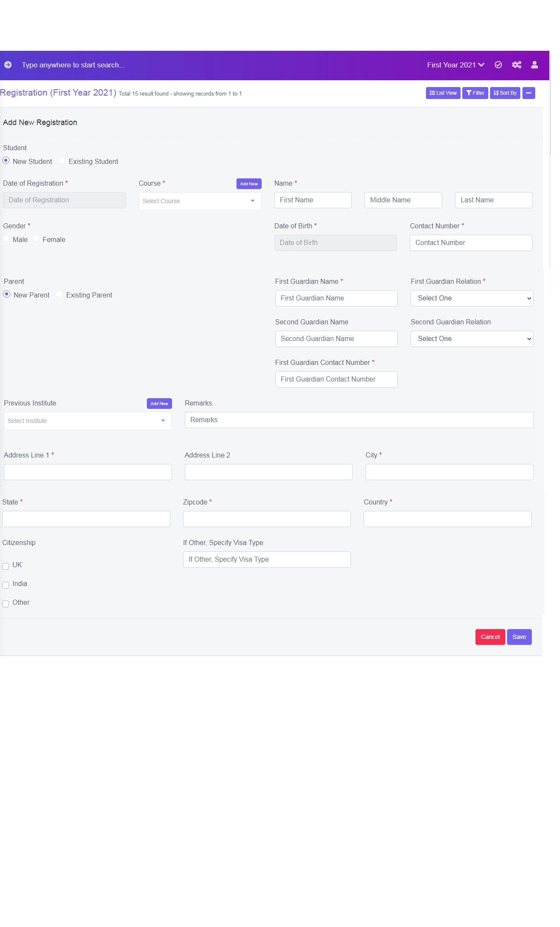The height and width of the screenshot is (927, 560).
Task: Open the Select Course dropdown
Action: (x=200, y=201)
